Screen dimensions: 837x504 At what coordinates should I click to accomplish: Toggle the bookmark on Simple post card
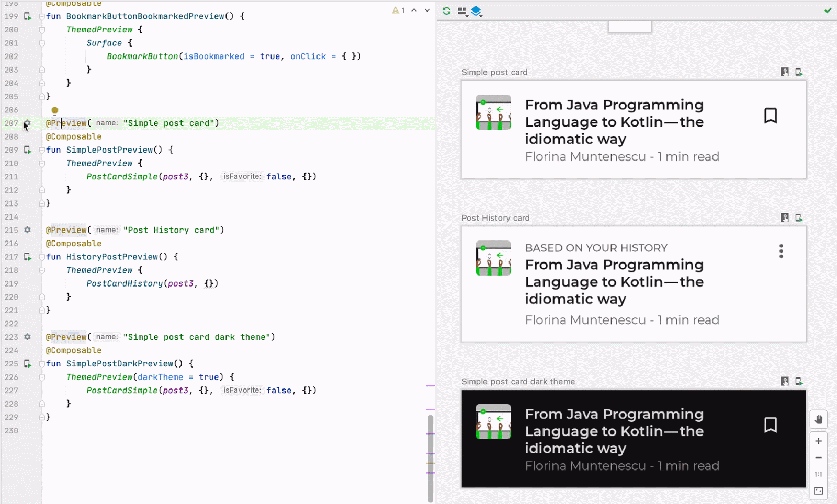tap(771, 116)
